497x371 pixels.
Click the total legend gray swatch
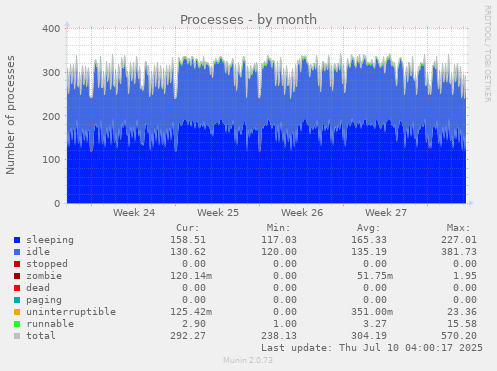coord(17,336)
